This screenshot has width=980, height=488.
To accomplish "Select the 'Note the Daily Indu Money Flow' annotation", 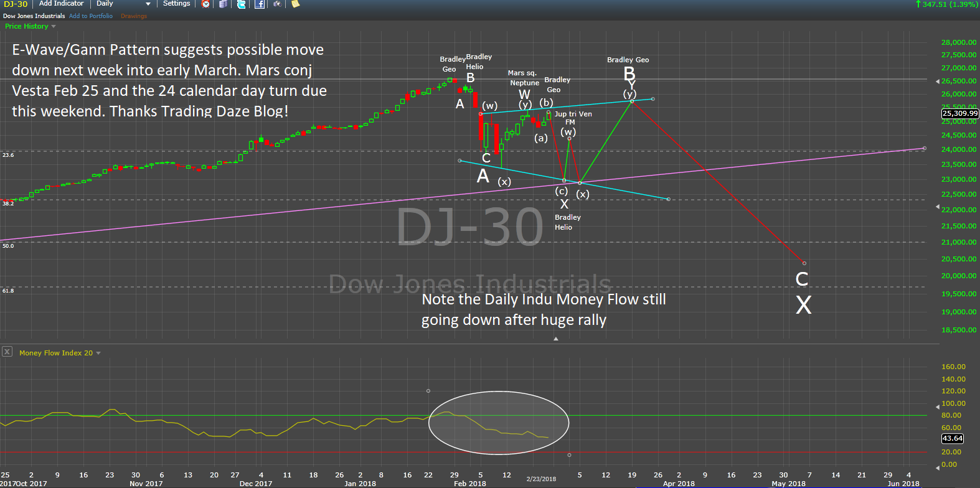I will pyautogui.click(x=544, y=310).
